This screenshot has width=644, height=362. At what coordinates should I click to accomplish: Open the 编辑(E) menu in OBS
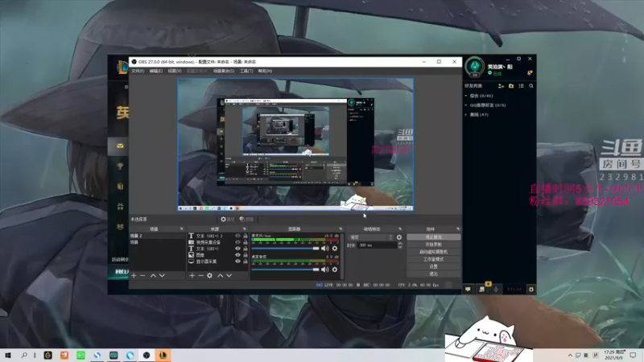point(155,71)
